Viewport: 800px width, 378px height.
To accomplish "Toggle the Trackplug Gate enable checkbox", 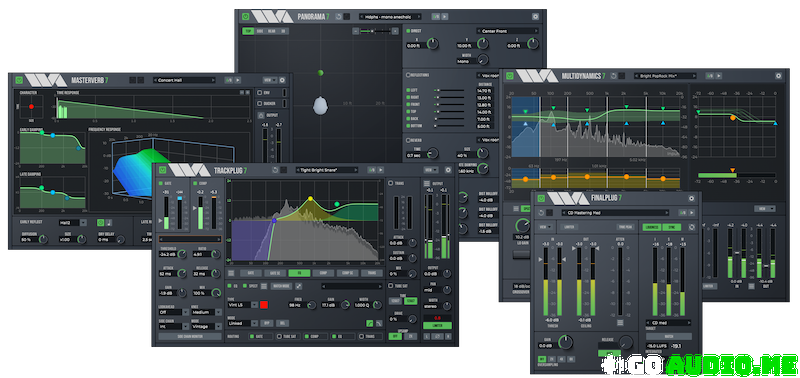I will click(x=161, y=183).
